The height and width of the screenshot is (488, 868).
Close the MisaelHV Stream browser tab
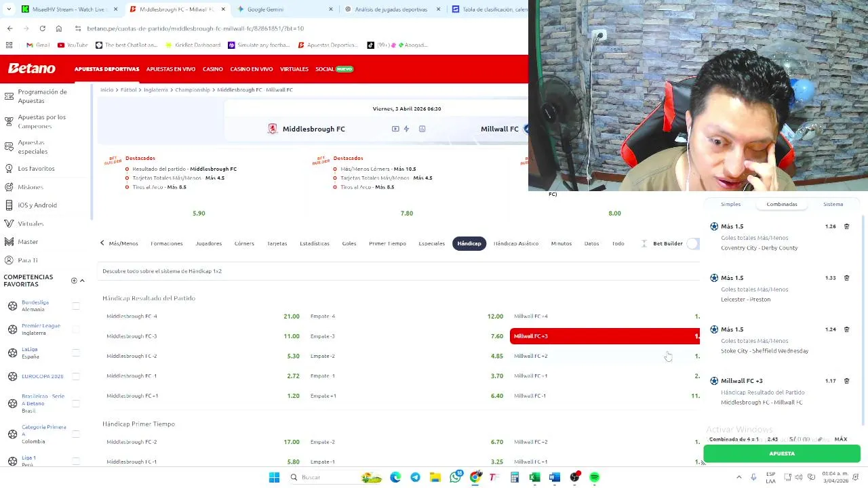coord(115,9)
